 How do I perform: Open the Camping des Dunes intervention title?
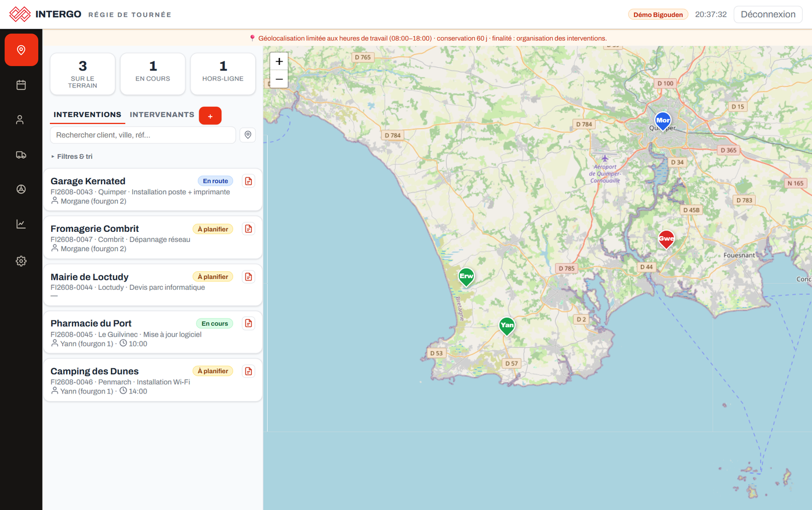[95, 371]
